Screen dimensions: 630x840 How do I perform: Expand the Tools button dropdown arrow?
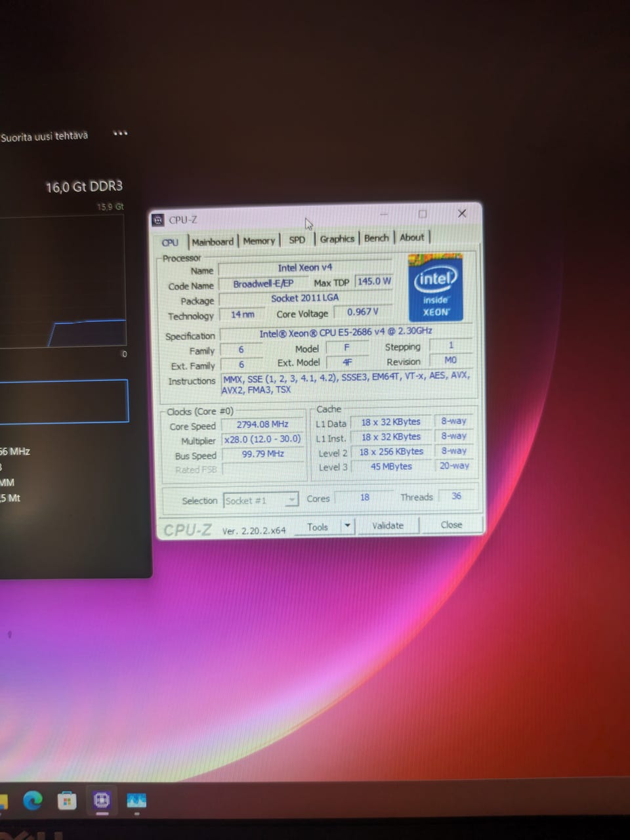tap(348, 526)
